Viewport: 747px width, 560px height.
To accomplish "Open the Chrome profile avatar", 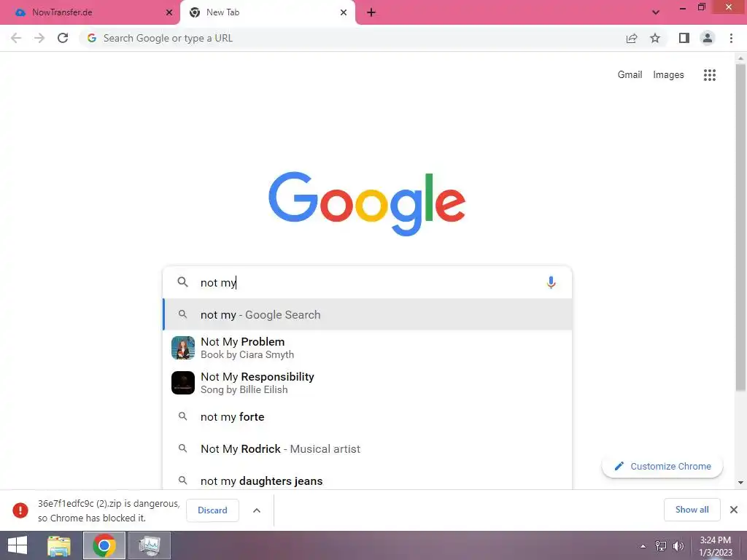I will tap(708, 38).
